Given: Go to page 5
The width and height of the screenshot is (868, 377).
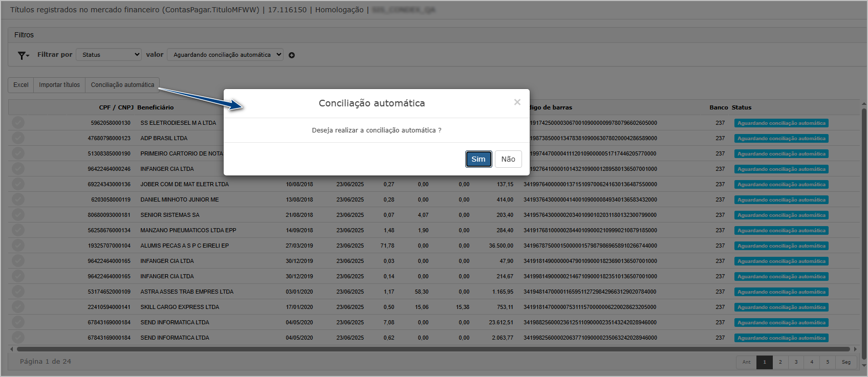Looking at the screenshot, I should (x=828, y=362).
